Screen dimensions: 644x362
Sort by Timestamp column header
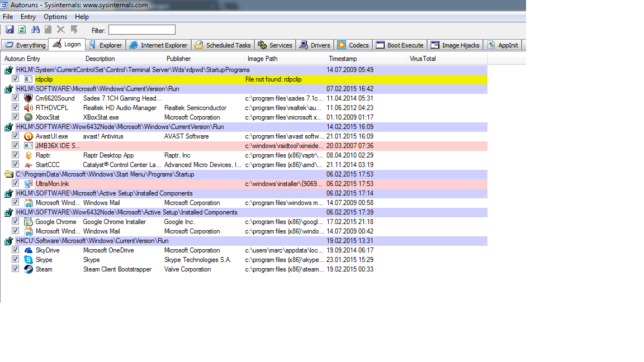(x=366, y=59)
